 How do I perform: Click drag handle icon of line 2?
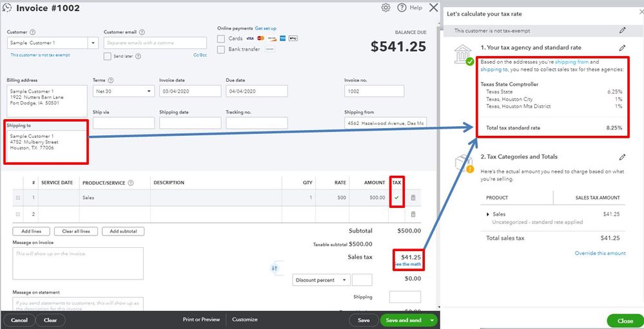click(18, 214)
